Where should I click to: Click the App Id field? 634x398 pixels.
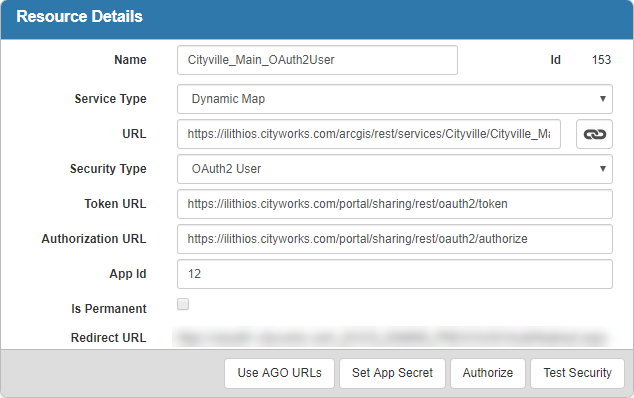click(395, 274)
